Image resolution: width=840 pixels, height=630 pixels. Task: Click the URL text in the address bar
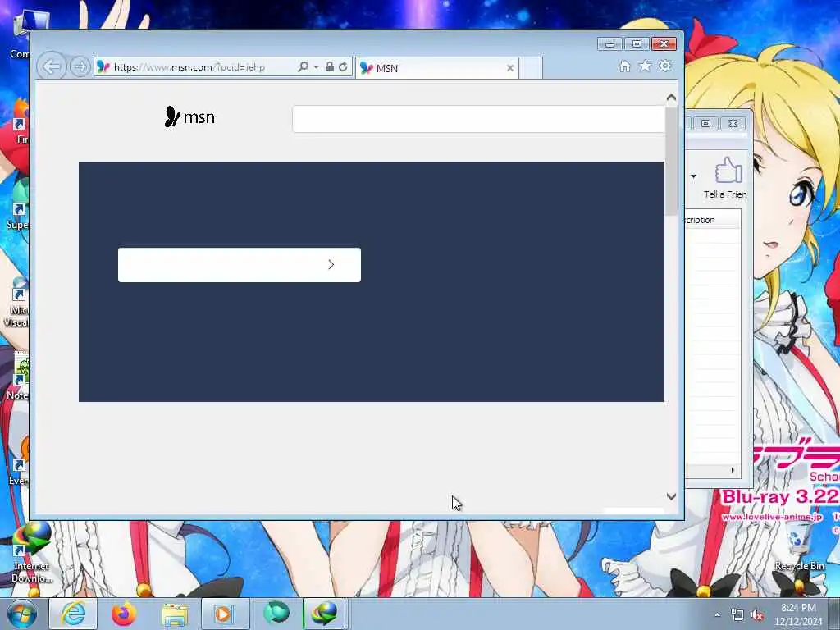coord(189,67)
